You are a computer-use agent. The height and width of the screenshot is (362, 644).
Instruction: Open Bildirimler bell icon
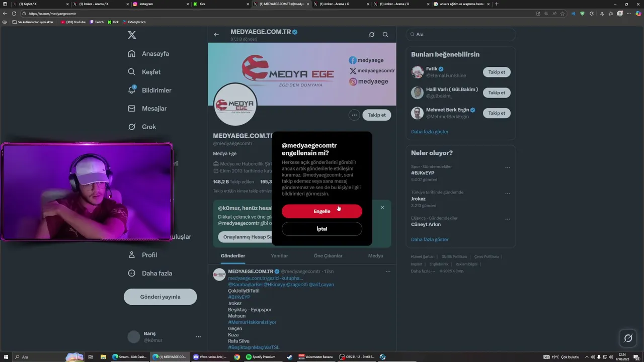(132, 90)
